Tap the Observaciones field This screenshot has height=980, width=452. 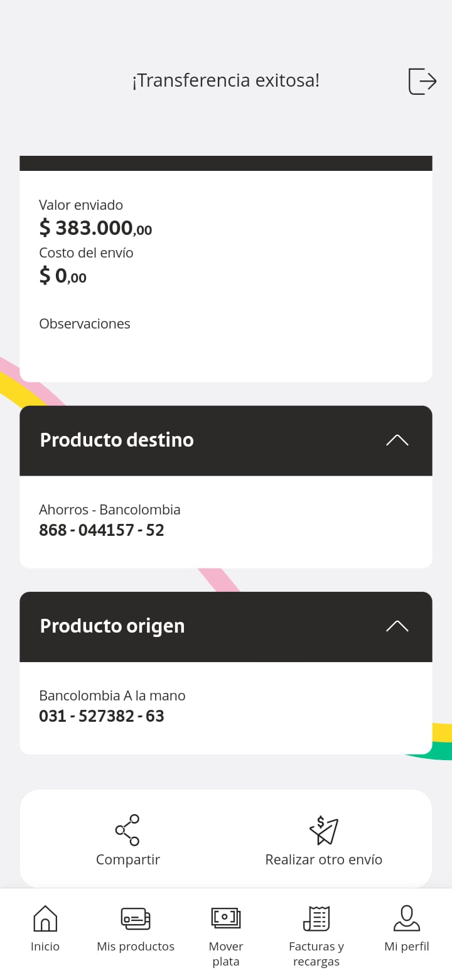pyautogui.click(x=85, y=324)
